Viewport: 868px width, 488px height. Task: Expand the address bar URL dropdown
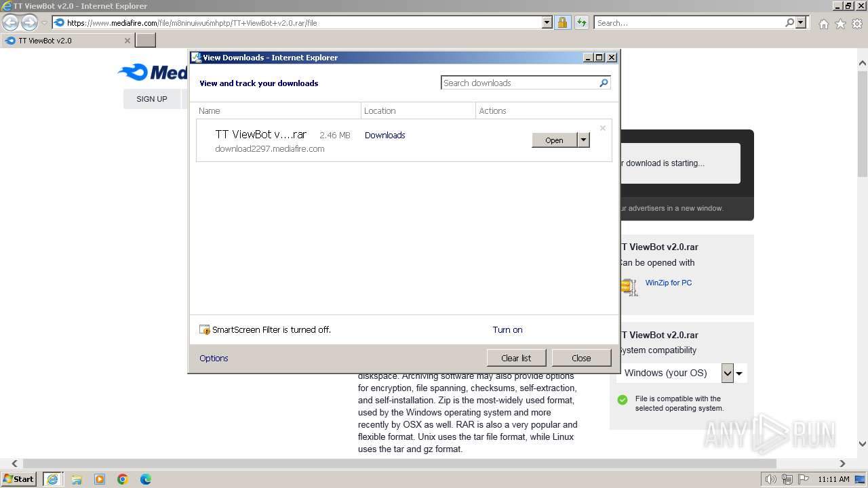tap(547, 22)
